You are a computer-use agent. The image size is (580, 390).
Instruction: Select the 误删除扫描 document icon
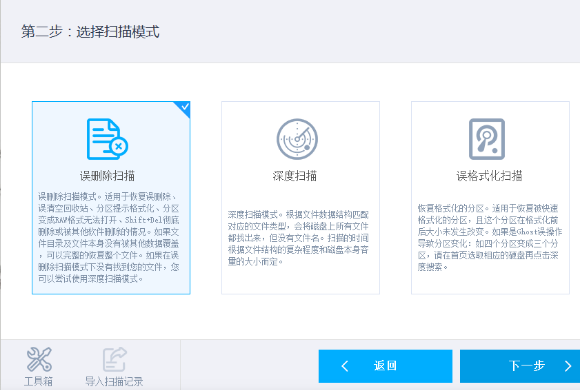point(107,139)
